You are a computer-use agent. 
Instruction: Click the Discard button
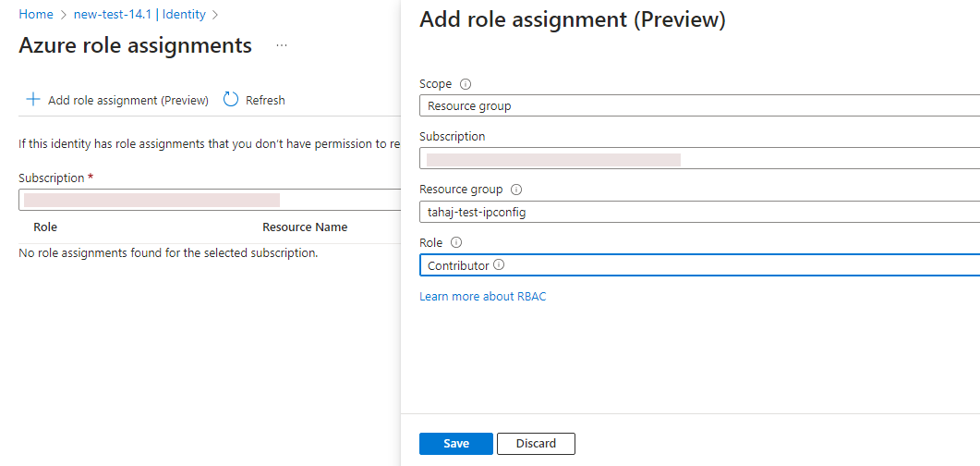(x=537, y=444)
